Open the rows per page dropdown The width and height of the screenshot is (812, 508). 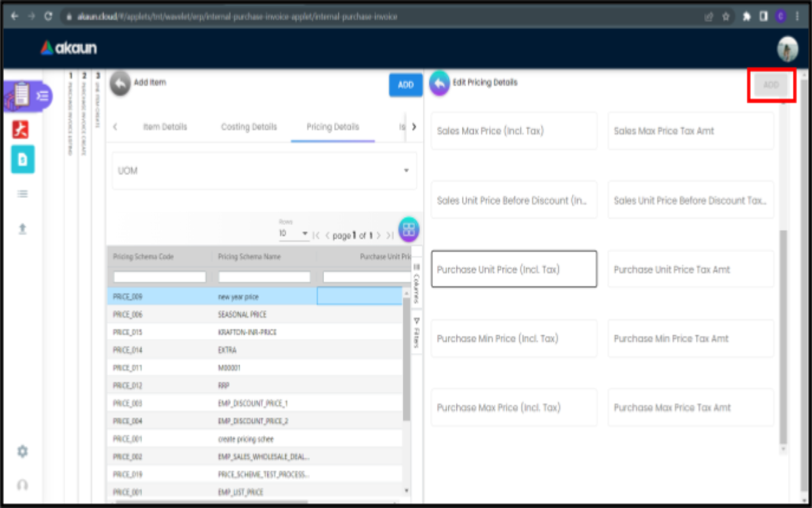tap(294, 234)
